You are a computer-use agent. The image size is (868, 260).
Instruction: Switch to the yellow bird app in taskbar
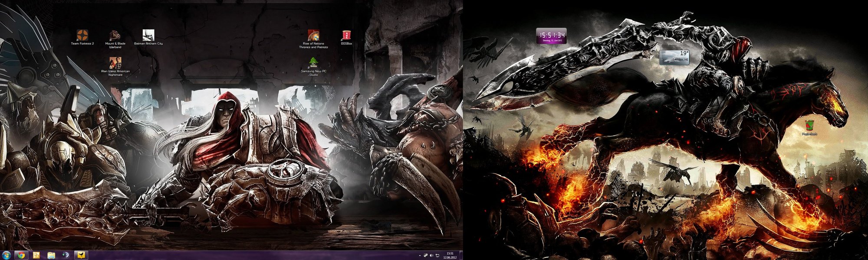81,255
